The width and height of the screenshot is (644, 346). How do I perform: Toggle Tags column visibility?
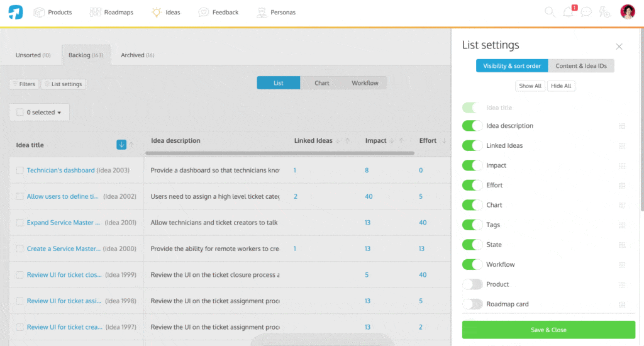pyautogui.click(x=472, y=225)
